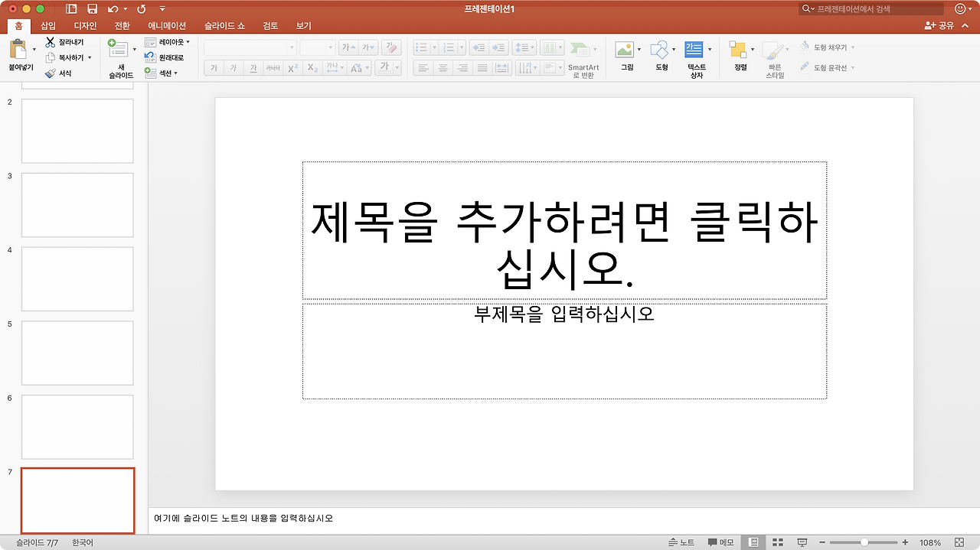Collapse the ribbon with the chevron

(965, 25)
